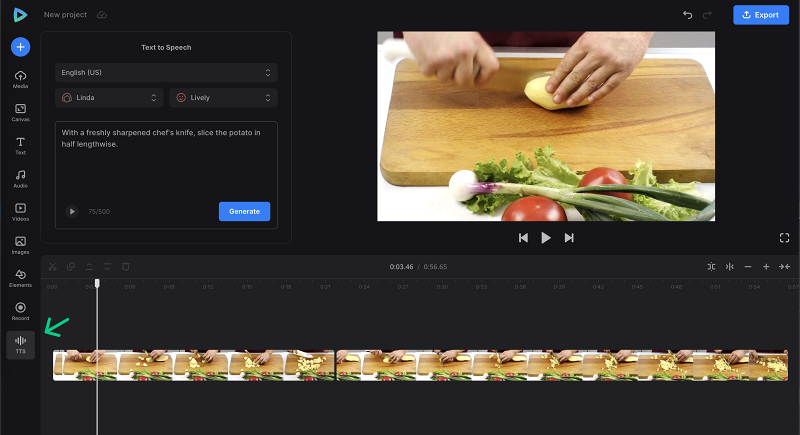Zoom out the timeline
800x435 pixels.
(x=748, y=267)
